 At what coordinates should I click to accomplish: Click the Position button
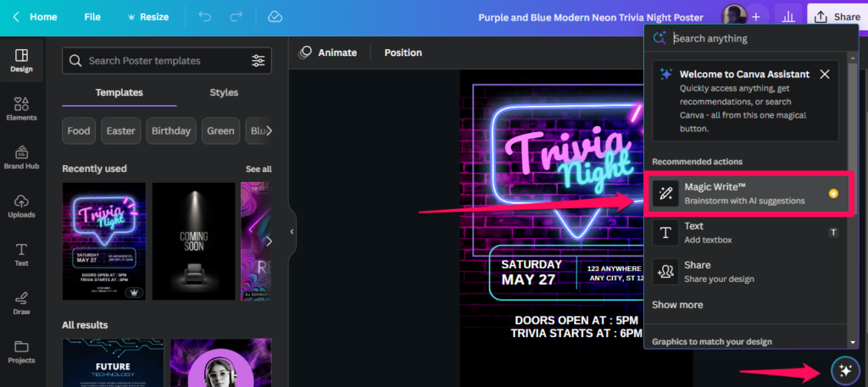point(403,53)
